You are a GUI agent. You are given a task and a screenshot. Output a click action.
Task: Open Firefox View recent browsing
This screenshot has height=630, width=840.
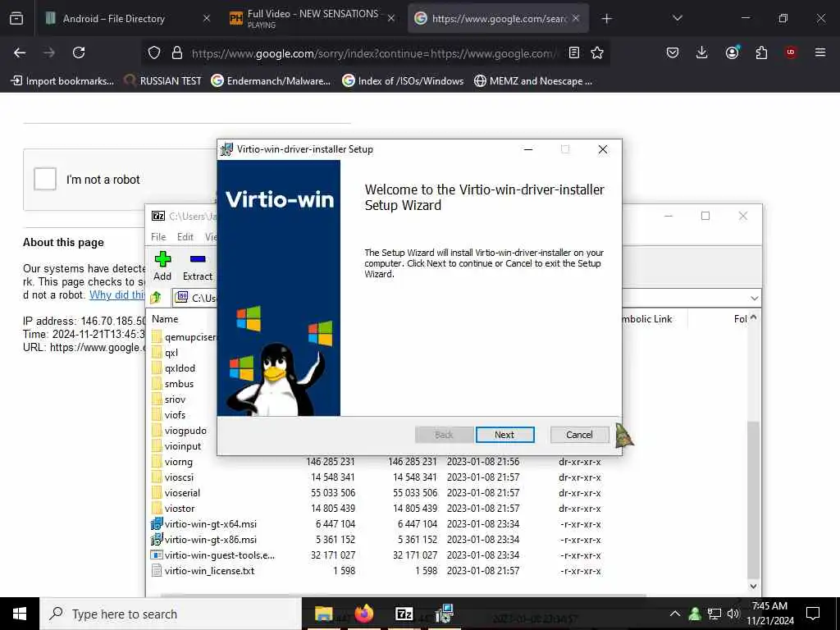(x=16, y=19)
